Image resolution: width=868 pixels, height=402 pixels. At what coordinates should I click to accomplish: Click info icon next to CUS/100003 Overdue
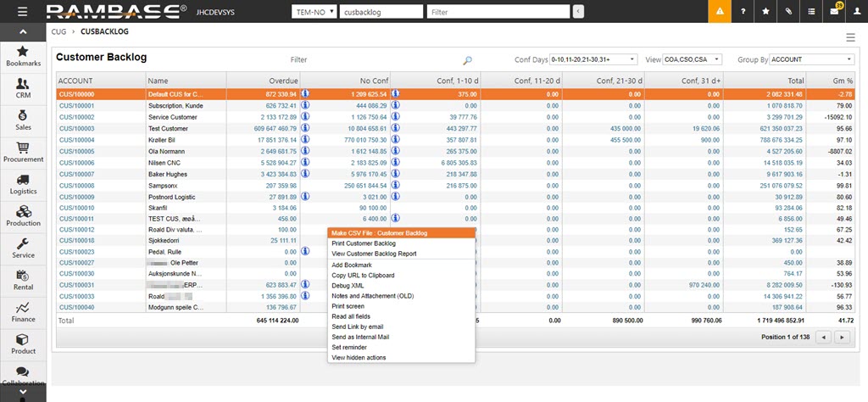305,128
